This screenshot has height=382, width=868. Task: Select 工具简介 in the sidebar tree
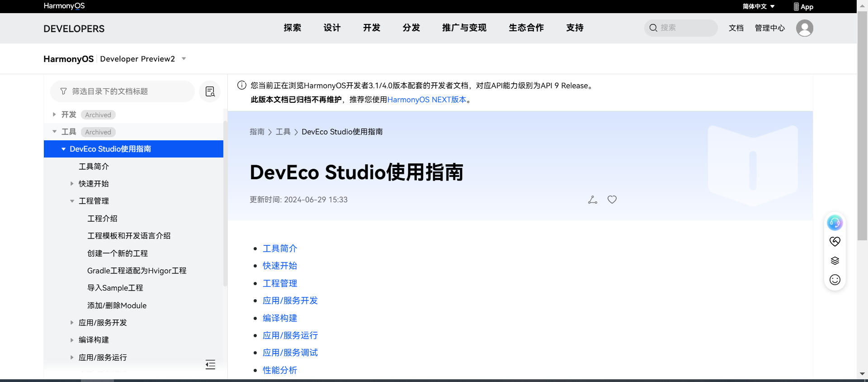coord(94,167)
